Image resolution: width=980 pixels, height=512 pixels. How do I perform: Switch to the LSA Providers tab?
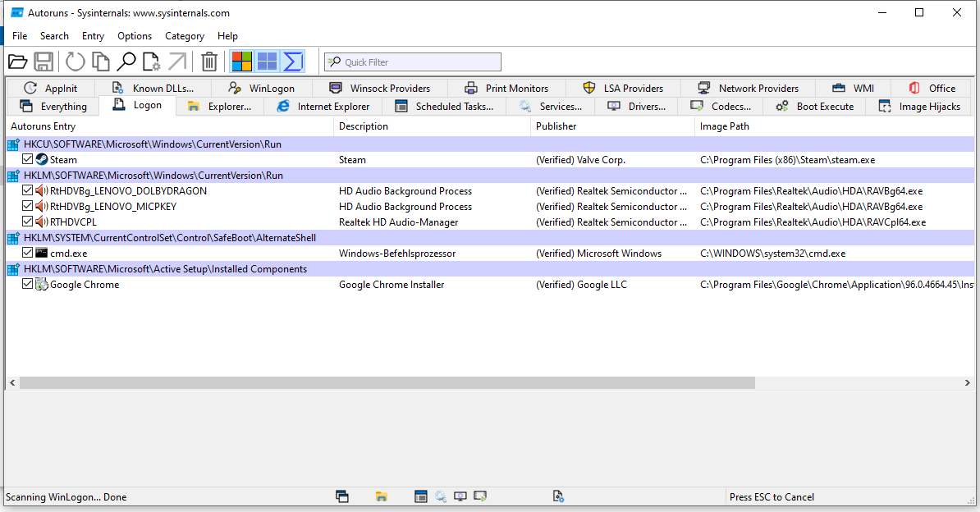tap(622, 88)
